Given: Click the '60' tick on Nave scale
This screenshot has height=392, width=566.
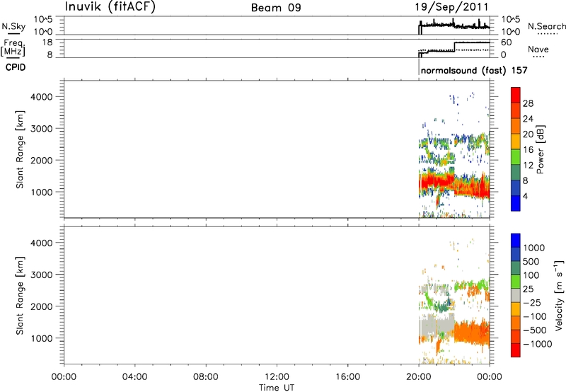Looking at the screenshot, I should pos(507,42).
